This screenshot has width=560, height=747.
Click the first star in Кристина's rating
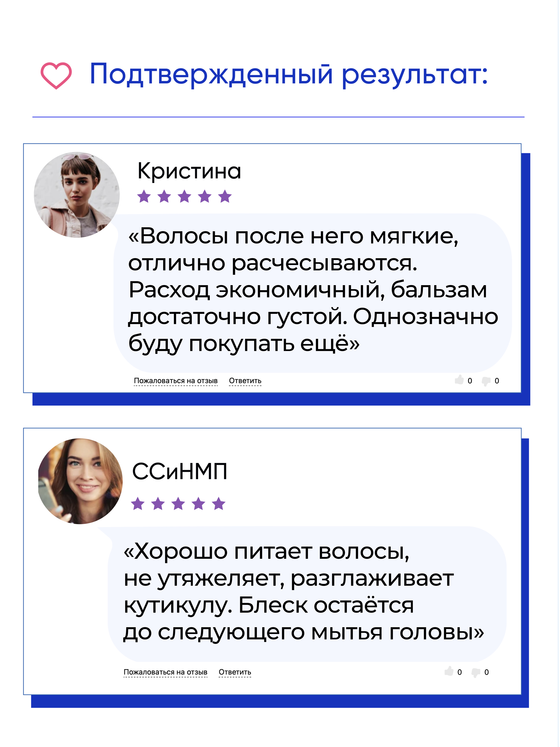click(144, 196)
